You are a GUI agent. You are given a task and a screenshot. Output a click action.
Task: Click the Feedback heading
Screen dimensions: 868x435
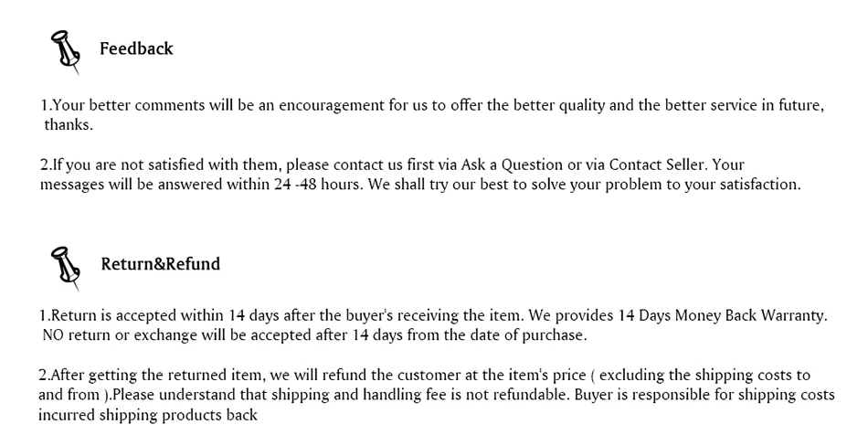(136, 48)
